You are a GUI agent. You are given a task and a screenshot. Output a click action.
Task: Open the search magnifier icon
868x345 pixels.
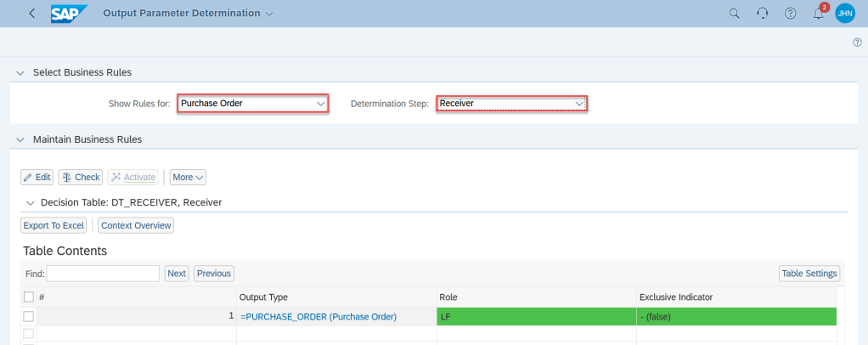click(735, 14)
